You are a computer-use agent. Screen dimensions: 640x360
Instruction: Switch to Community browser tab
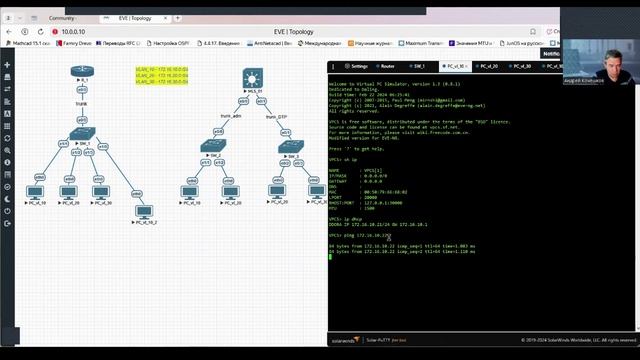click(62, 18)
